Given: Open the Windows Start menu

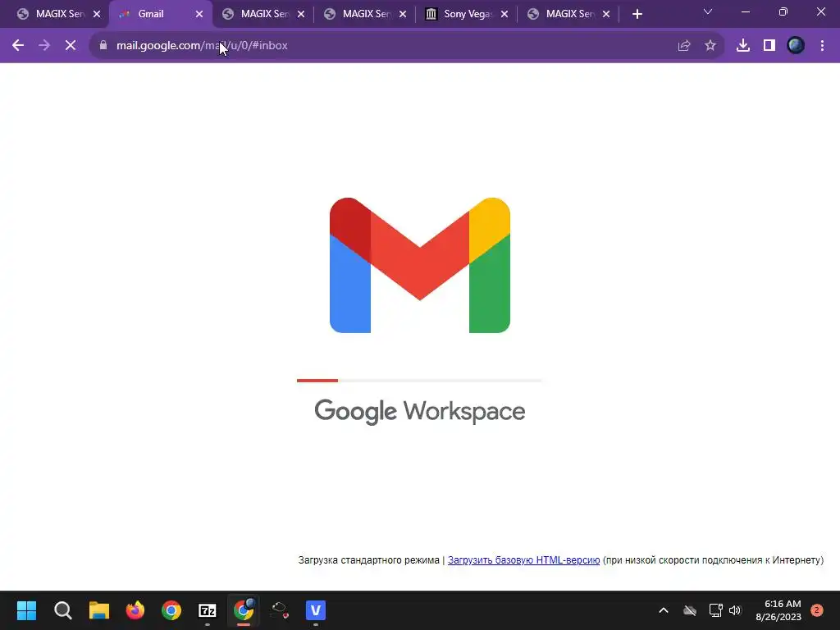Looking at the screenshot, I should pos(26,610).
